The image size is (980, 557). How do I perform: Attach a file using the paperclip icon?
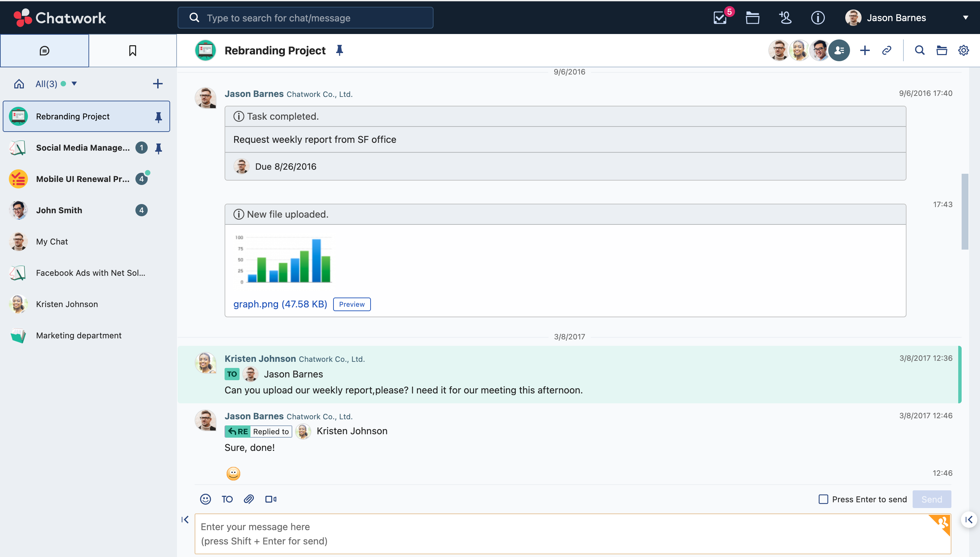249,499
